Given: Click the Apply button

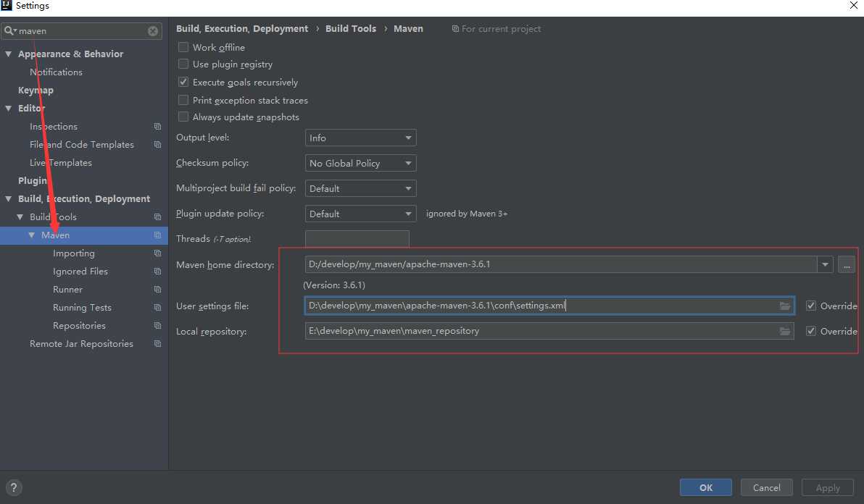Looking at the screenshot, I should point(828,487).
